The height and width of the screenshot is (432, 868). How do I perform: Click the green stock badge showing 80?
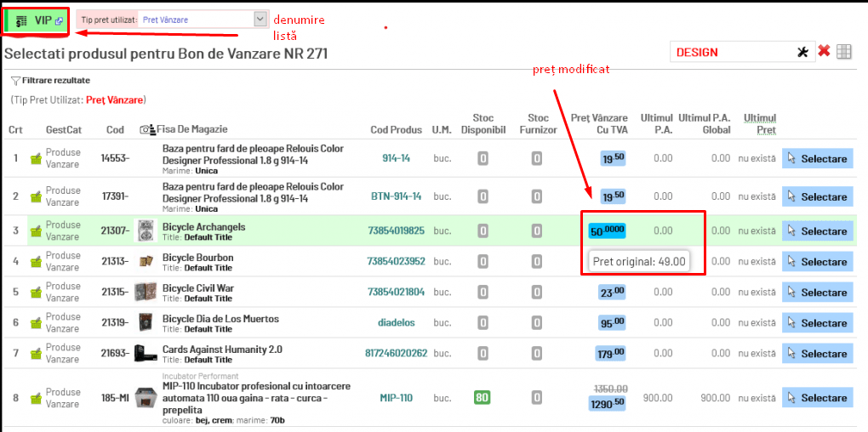[x=483, y=397]
